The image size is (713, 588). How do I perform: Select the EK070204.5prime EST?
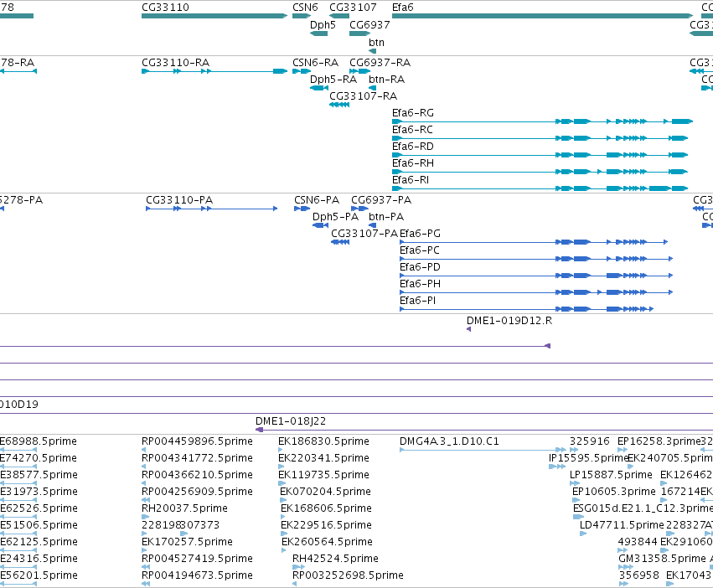pos(283,500)
